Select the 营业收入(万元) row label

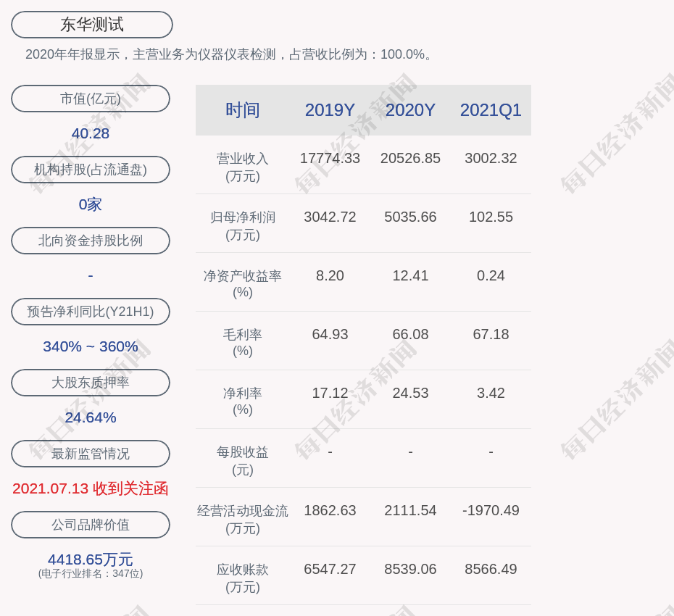point(243,167)
